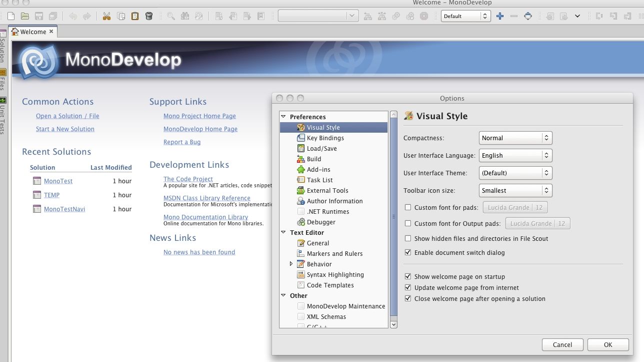The image size is (644, 362).
Task: Click the Stop execution toolbar icon
Action: coord(424,16)
